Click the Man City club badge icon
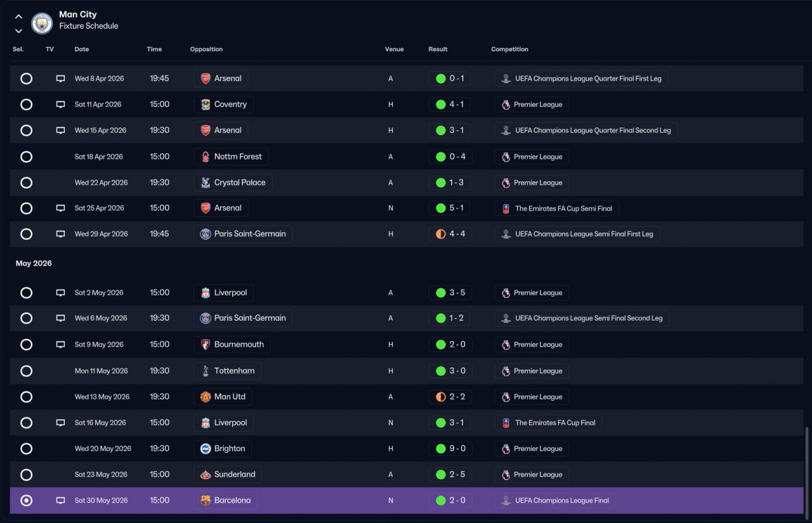This screenshot has height=523, width=812. pyautogui.click(x=42, y=23)
